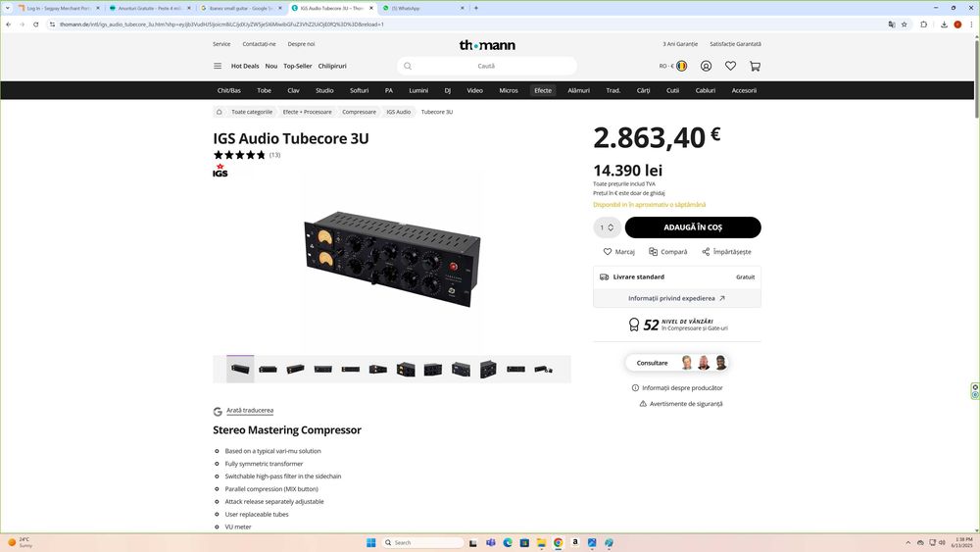Open Amazon app from the taskbar
The image size is (980, 552).
point(575,542)
